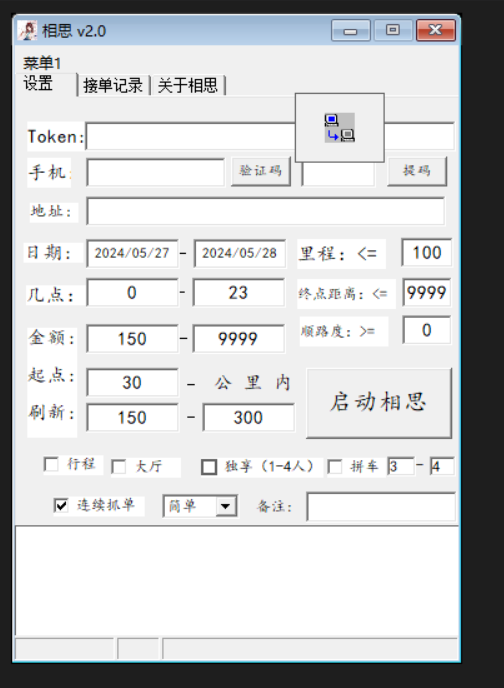The image size is (504, 688).
Task: Open the 关于相思 tab
Action: click(187, 85)
